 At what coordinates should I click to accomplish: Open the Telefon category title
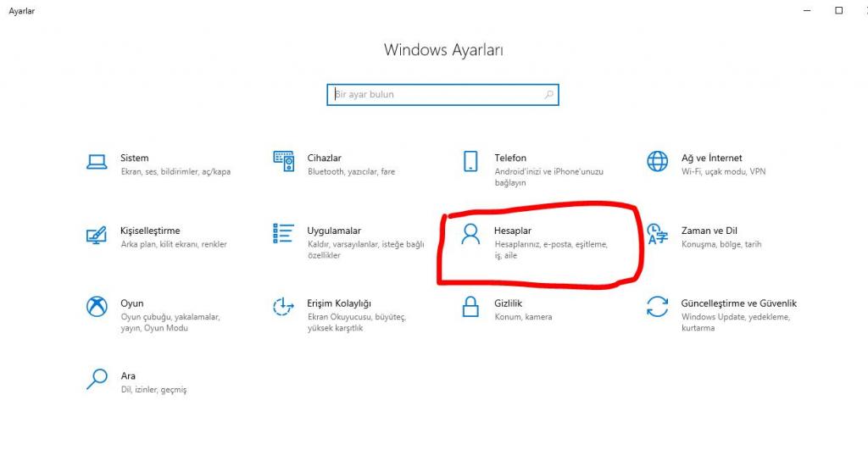click(510, 158)
